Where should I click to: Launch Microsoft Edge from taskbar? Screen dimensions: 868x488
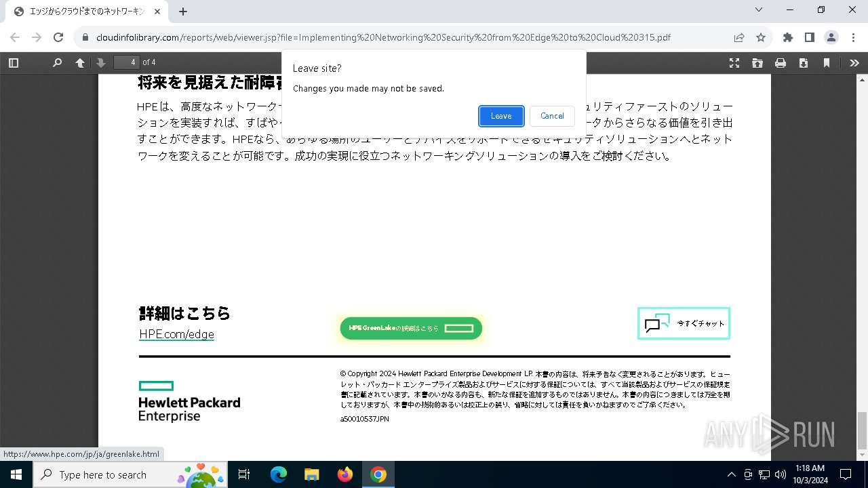[x=278, y=474]
